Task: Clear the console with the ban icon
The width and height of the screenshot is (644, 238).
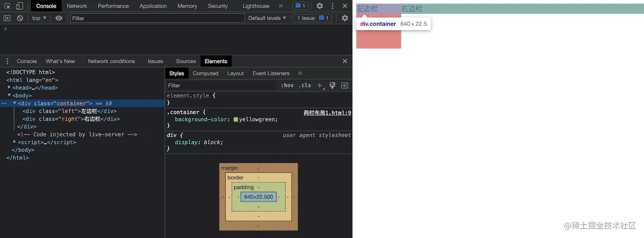Action: click(x=20, y=18)
